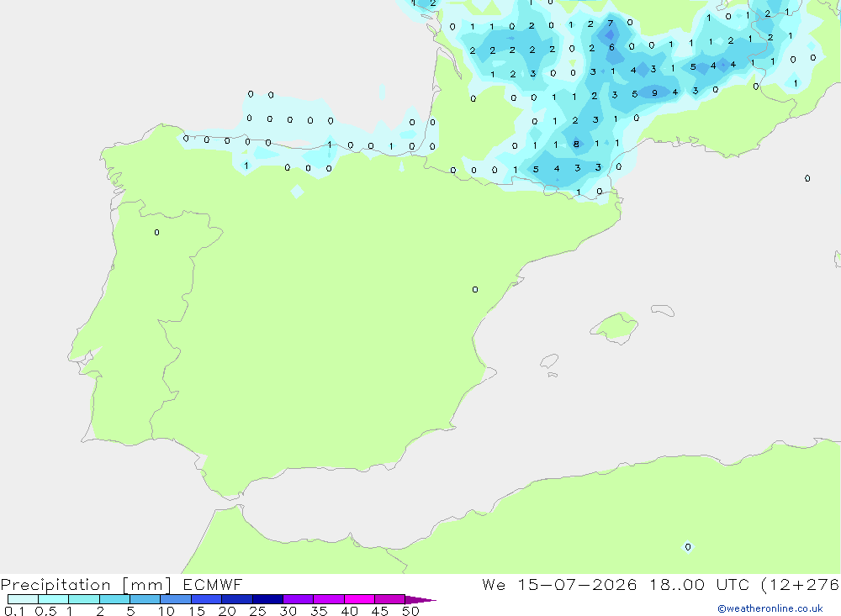Click the '9' precipitation value over France
The height and width of the screenshot is (616, 841).
point(654,92)
